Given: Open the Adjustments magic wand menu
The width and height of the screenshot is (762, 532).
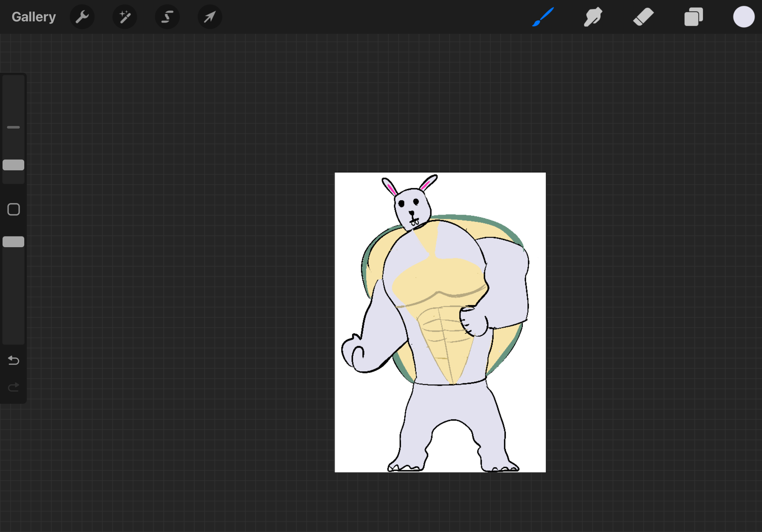Looking at the screenshot, I should [125, 17].
